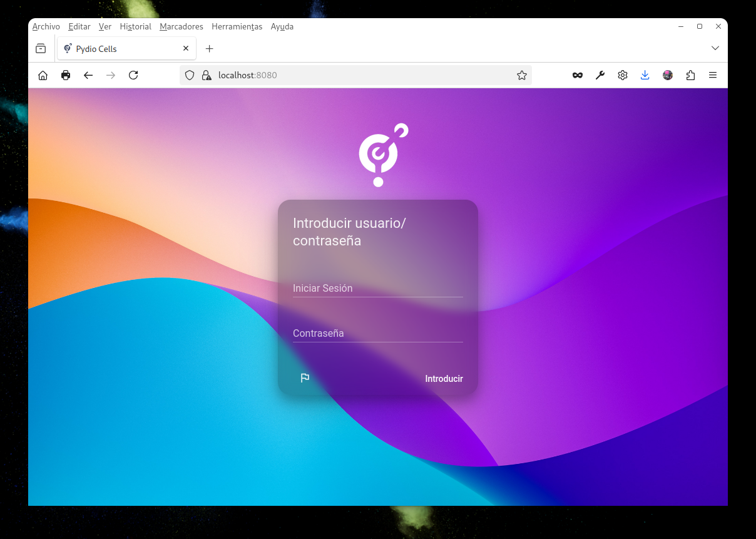
Task: Open the Editar menu
Action: click(79, 26)
